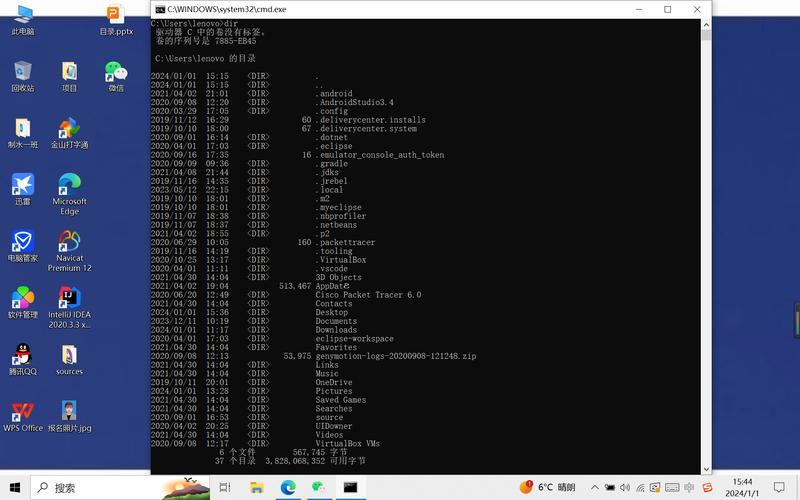Launch IntelliJ IDEA 2020.3.3 shortcut
The image size is (800, 500).
[69, 308]
